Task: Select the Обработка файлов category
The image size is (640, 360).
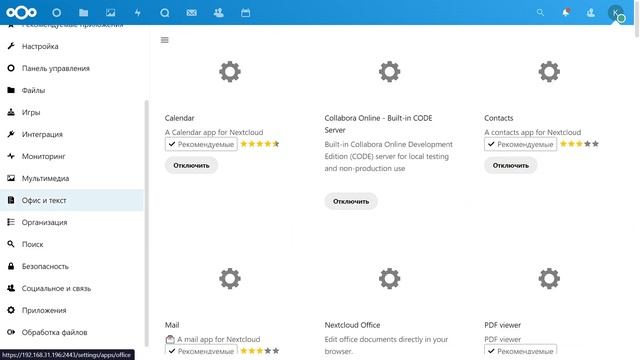Action: [x=72, y=333]
